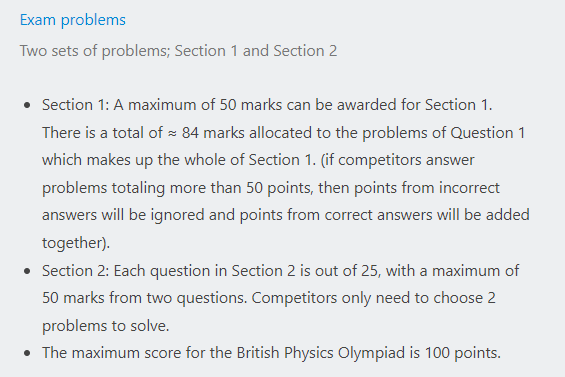Click the text 'problems to solve.'
The width and height of the screenshot is (565, 377).
(106, 326)
